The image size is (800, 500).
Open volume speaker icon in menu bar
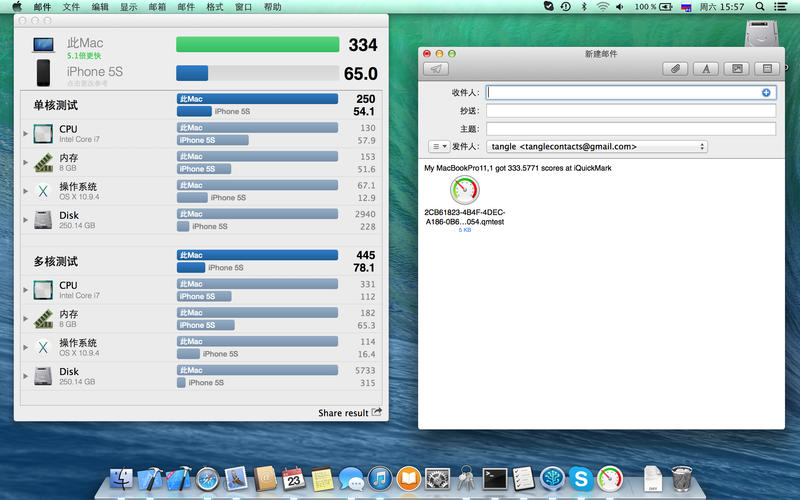click(x=620, y=7)
